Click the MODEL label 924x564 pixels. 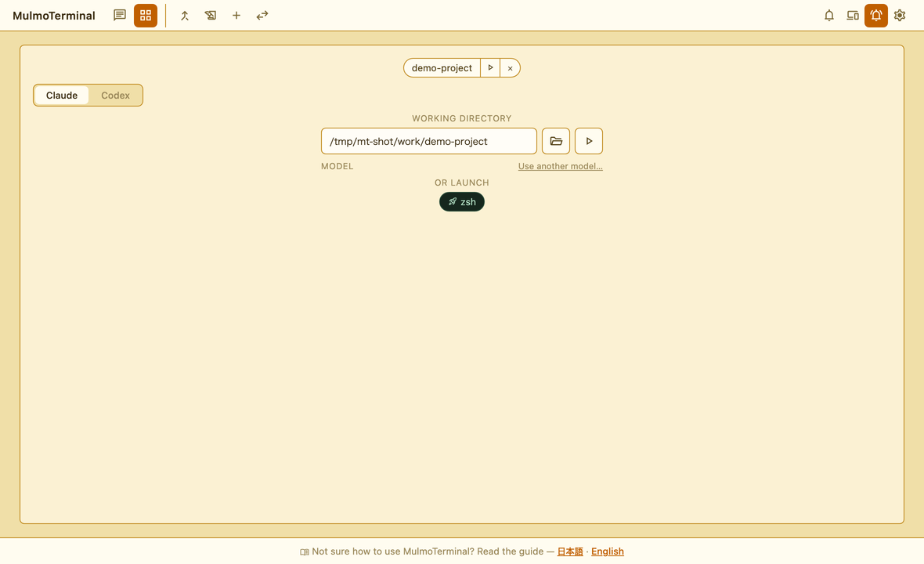tap(337, 166)
